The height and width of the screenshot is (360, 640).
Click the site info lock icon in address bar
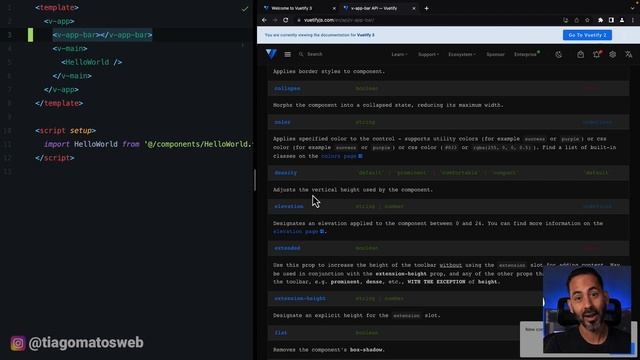coord(299,20)
